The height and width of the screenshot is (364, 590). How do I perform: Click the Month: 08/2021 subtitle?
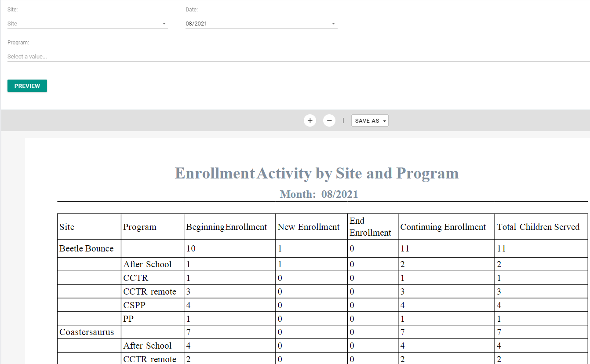point(319,194)
